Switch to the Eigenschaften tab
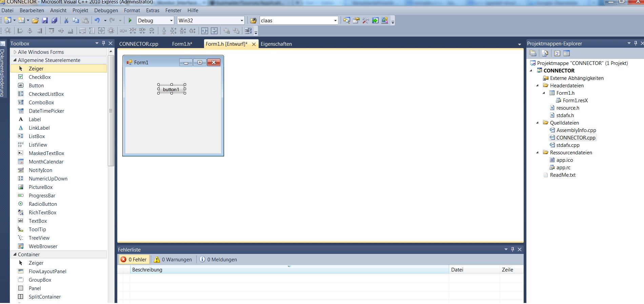Viewport: 644px width, 304px height. coord(276,44)
